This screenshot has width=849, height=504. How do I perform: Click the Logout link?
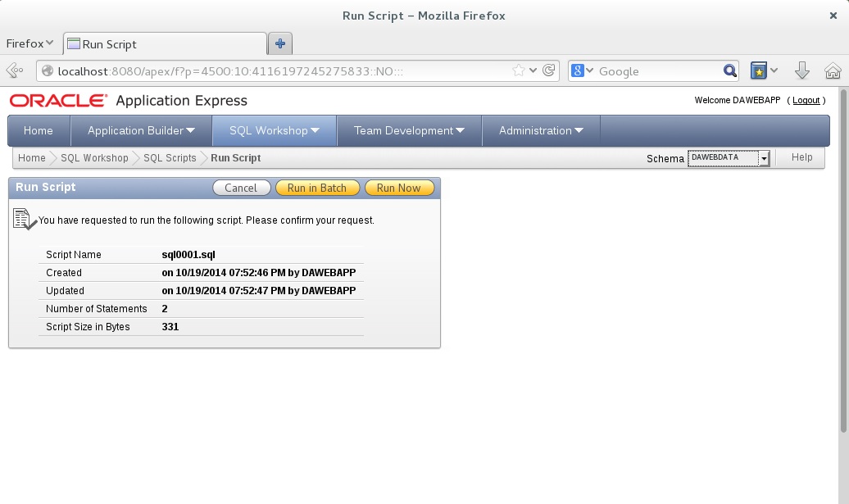pos(806,100)
